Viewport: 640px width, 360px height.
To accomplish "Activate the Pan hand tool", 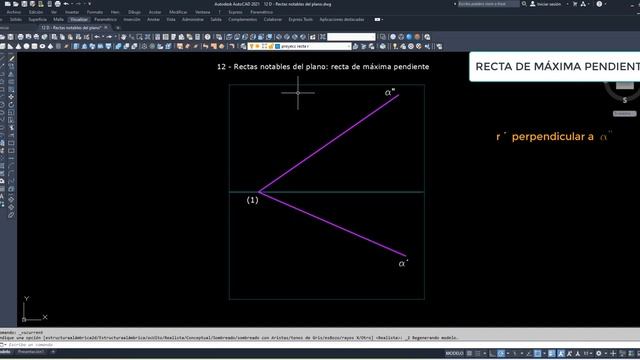I will 123,37.
